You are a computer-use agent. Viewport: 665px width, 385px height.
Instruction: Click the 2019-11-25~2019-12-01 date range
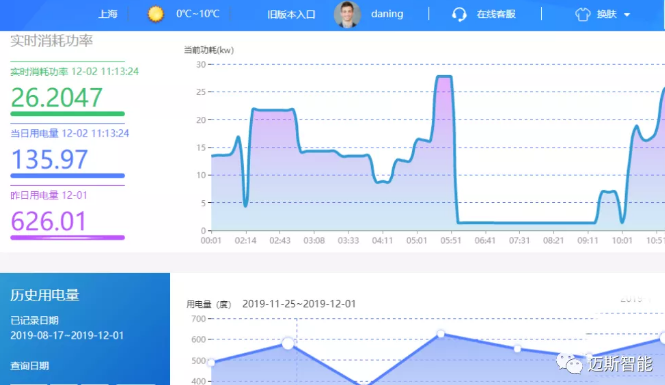(x=299, y=304)
